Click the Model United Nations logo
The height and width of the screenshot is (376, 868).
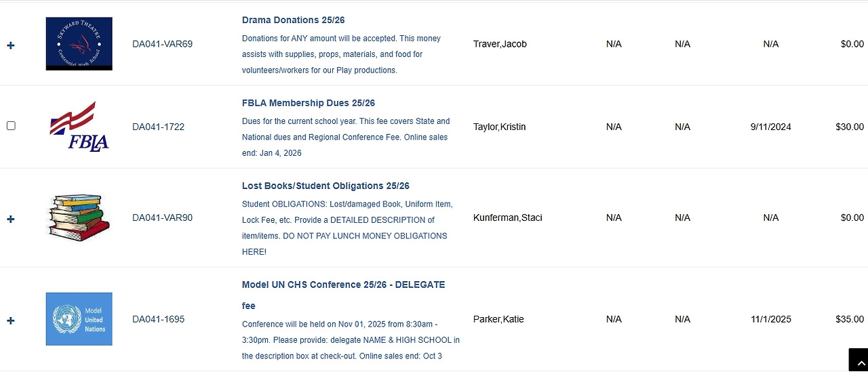pyautogui.click(x=79, y=319)
